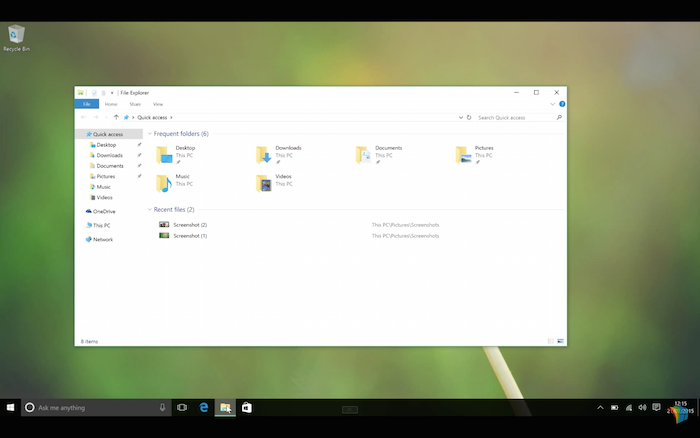Collapse the Frequent folders section

click(x=149, y=134)
